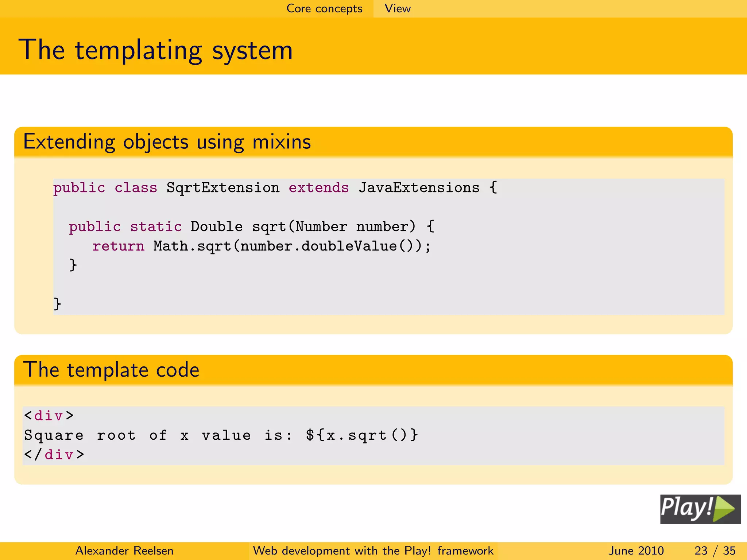The height and width of the screenshot is (560, 747).
Task: Click the Extending objects using mixins header
Action: 167,142
